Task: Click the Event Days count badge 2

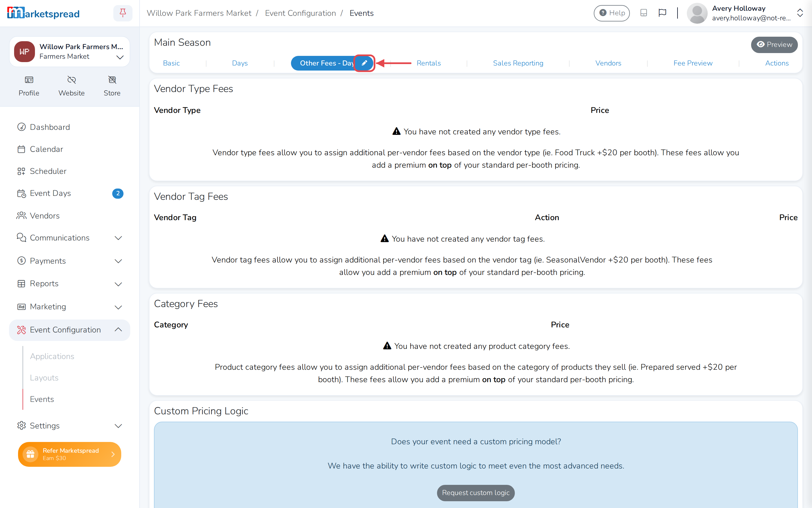Action: [118, 194]
